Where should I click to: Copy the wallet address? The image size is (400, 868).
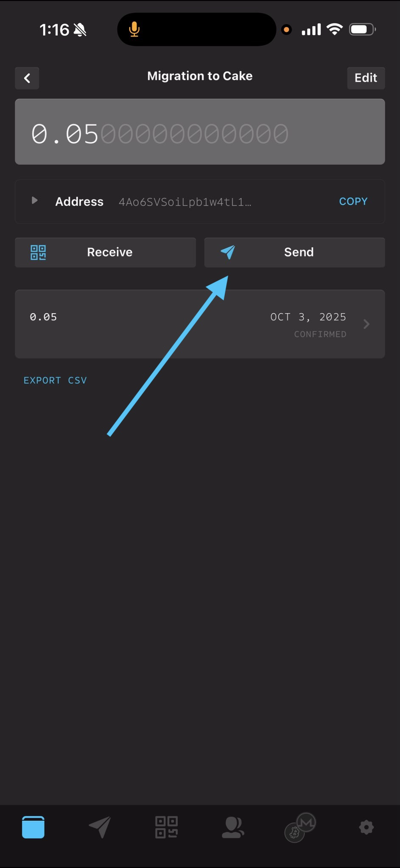point(353,201)
